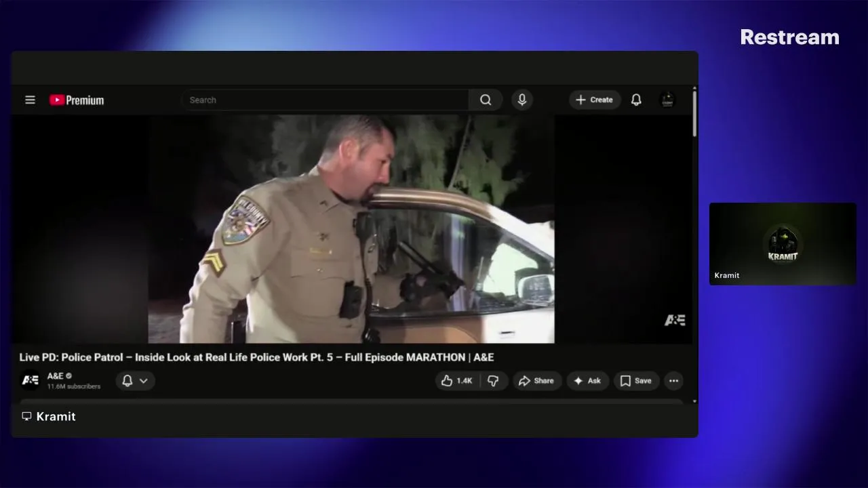Open the three-dot more actions menu
Viewport: 868px width, 488px height.
[673, 381]
